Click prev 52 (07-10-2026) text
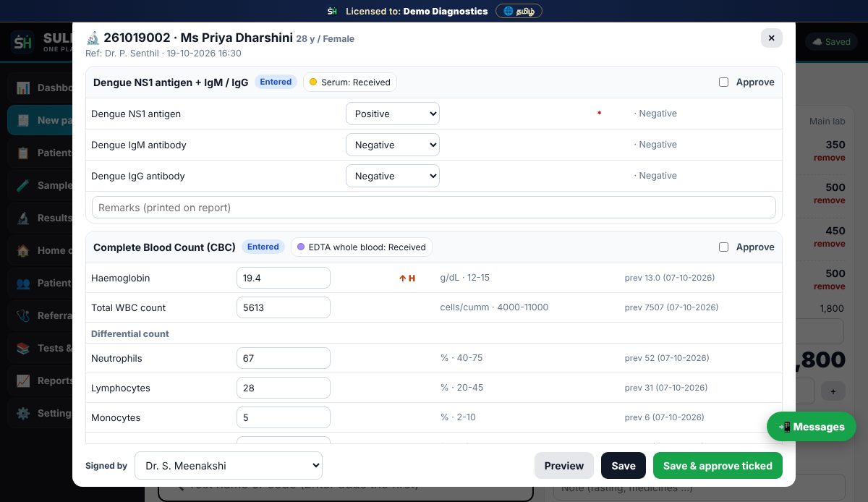The image size is (868, 502). point(667,358)
